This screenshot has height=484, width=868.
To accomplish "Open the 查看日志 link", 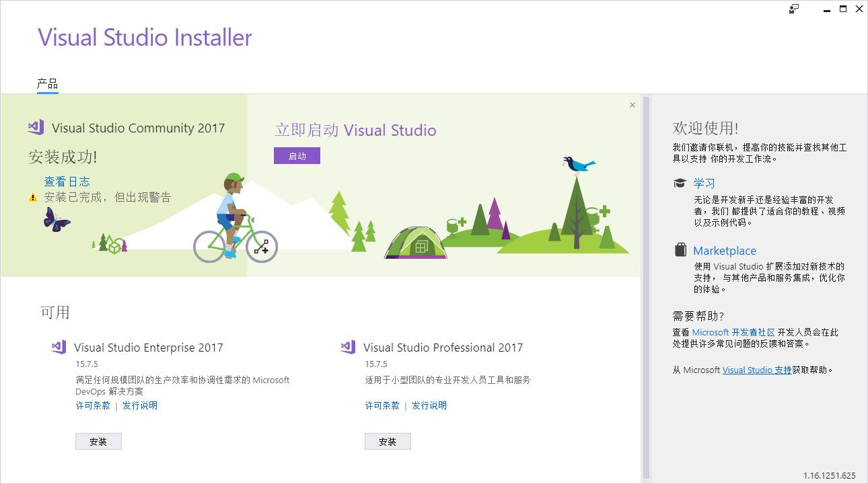I will (x=67, y=182).
